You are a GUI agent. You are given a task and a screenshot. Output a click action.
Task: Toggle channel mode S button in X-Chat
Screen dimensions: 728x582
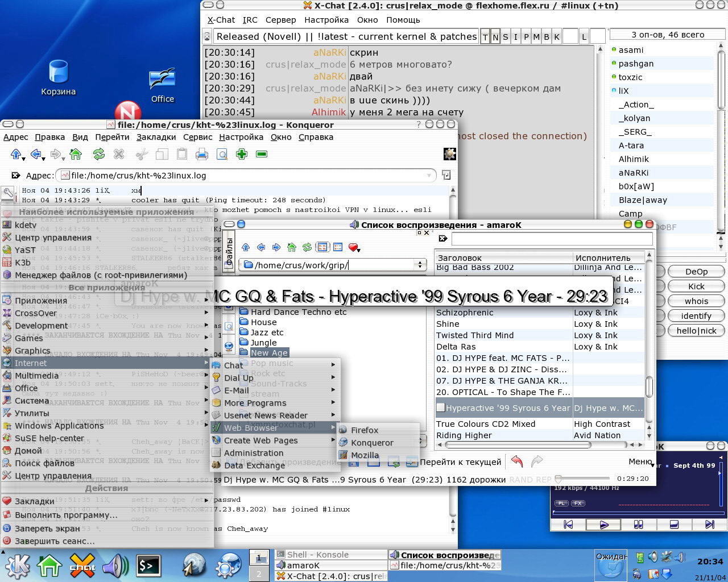[x=506, y=37]
